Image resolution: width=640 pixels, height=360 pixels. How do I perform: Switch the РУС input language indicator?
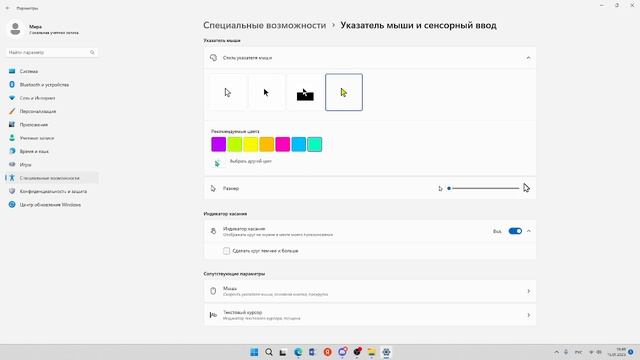[578, 352]
